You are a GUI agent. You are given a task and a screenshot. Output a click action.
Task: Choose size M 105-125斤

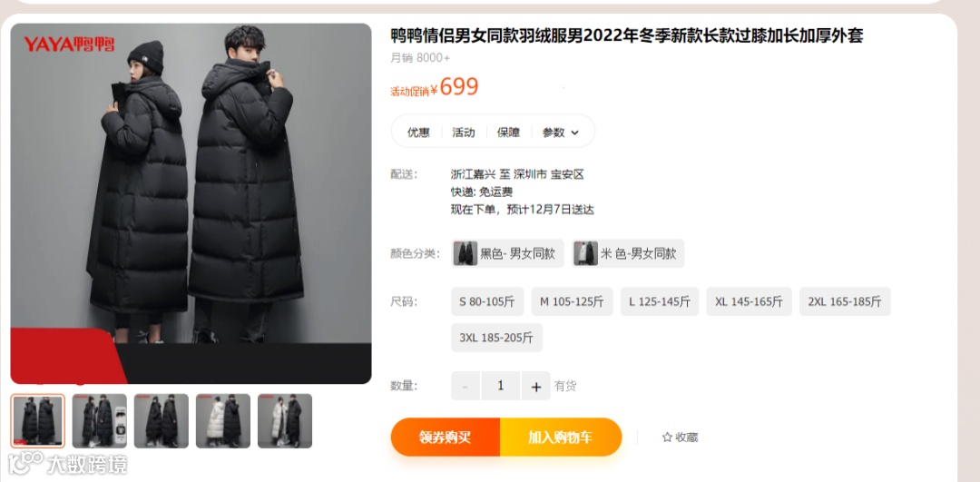(572, 302)
